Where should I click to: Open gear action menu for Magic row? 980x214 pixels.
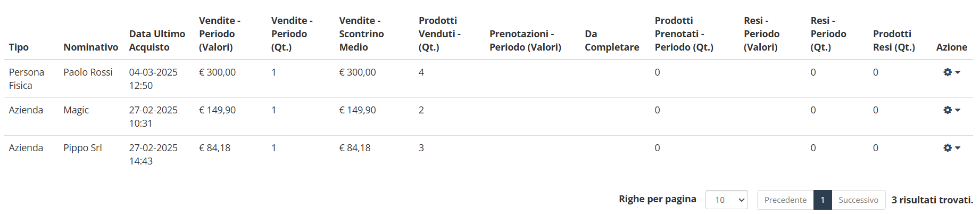951,110
